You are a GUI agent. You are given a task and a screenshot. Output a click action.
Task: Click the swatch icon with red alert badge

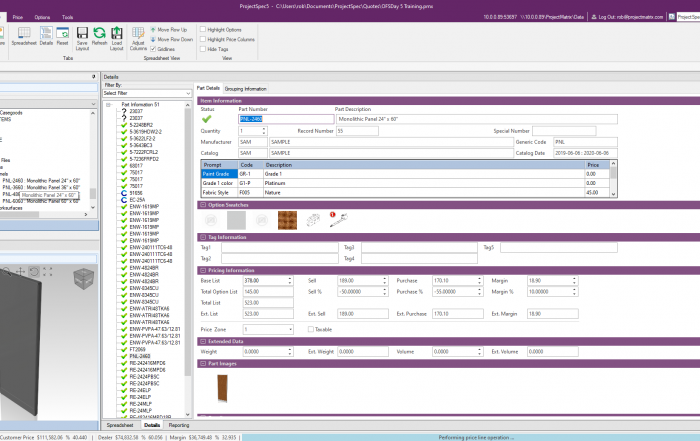(x=338, y=220)
